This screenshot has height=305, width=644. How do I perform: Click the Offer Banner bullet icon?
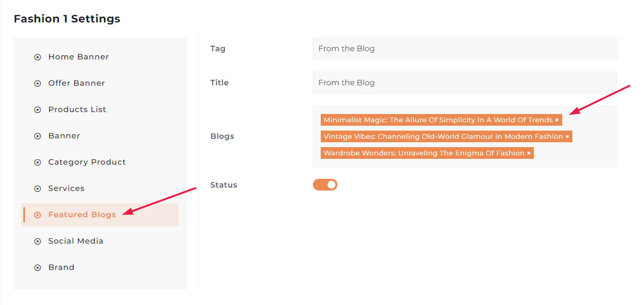pos(38,84)
